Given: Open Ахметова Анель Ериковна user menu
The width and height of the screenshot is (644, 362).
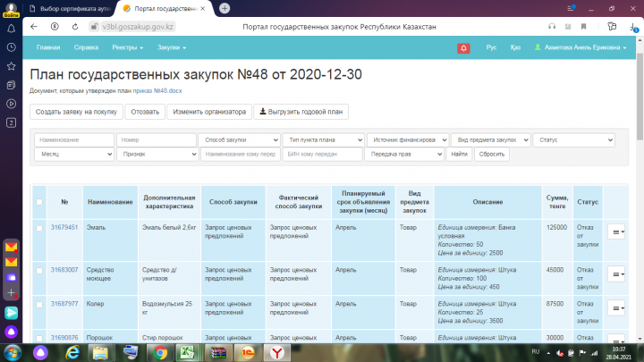Looking at the screenshot, I should 580,47.
